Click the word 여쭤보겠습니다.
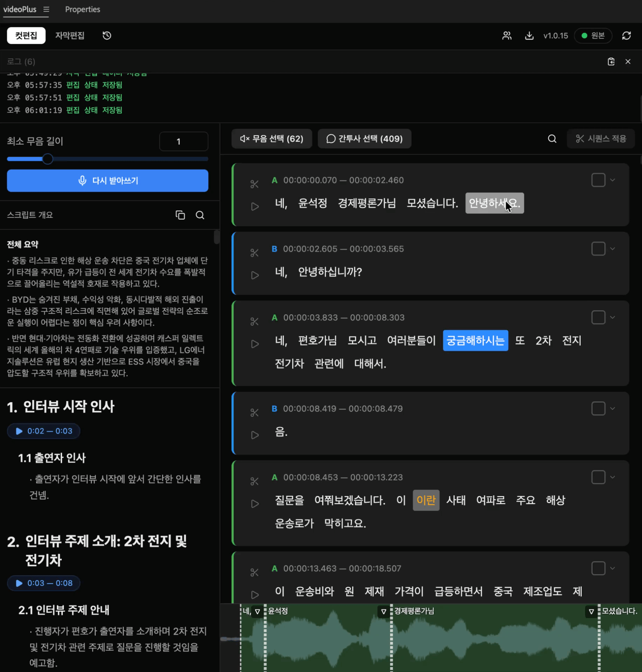This screenshot has height=672, width=642. (x=350, y=500)
